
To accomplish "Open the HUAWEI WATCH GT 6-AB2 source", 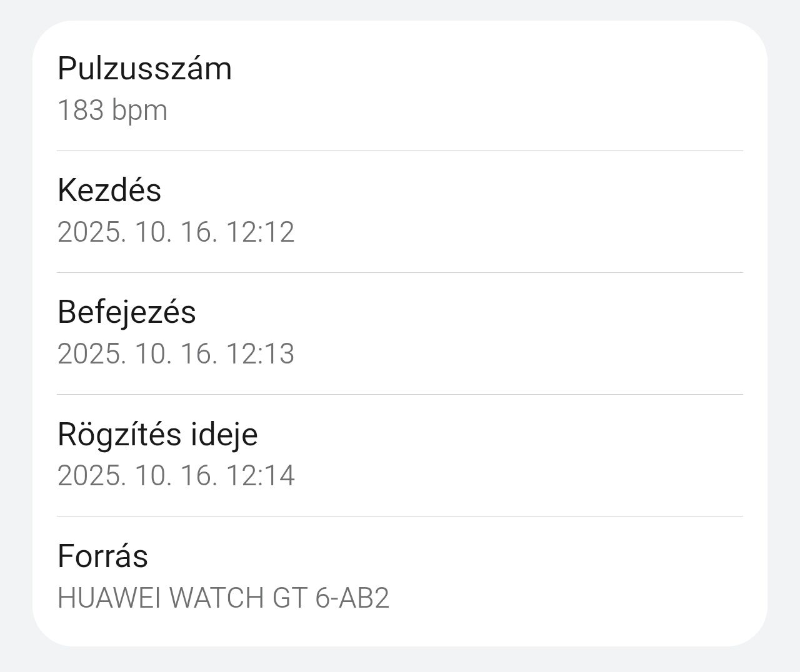I will (x=223, y=598).
